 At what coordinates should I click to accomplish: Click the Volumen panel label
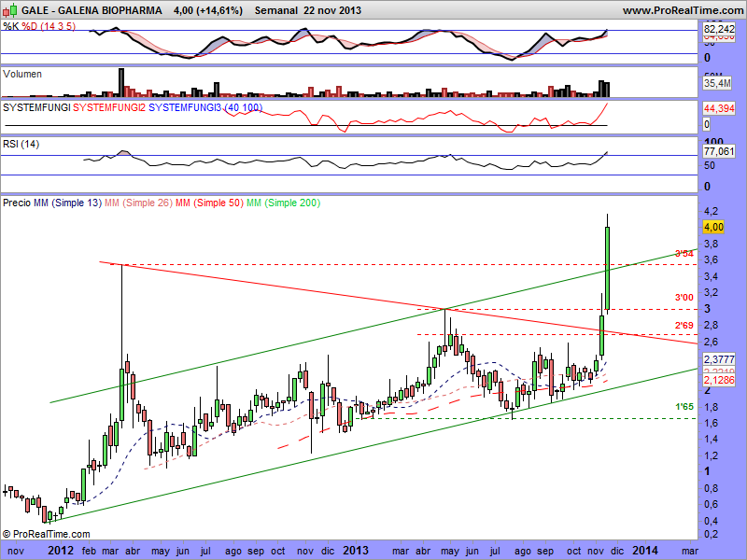coord(21,75)
